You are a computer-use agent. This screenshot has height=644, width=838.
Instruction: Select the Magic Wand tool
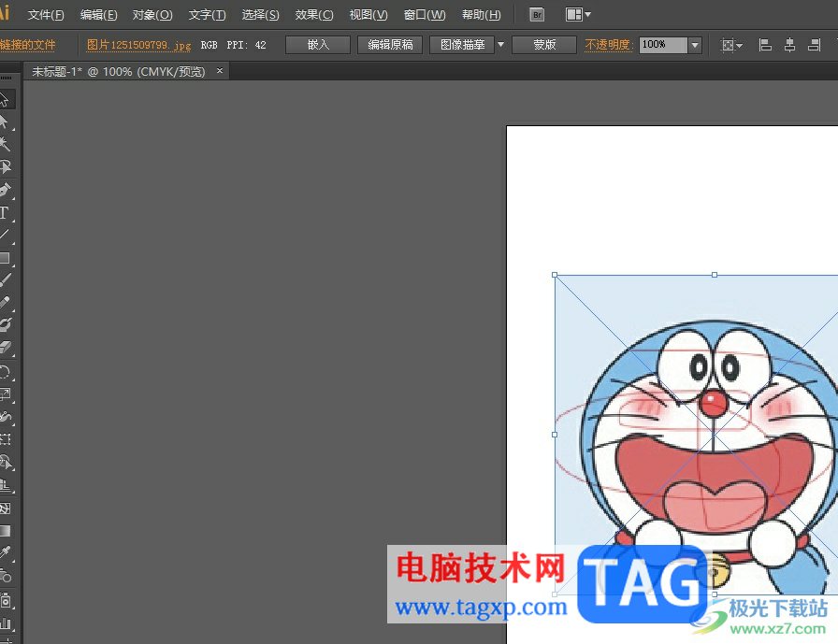tap(5, 144)
